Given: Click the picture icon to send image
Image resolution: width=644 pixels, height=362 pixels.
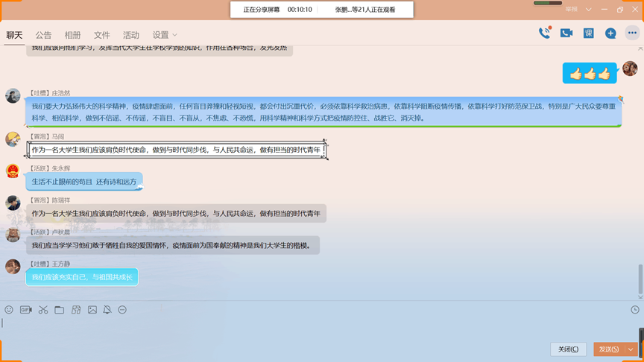Looking at the screenshot, I should (92, 310).
